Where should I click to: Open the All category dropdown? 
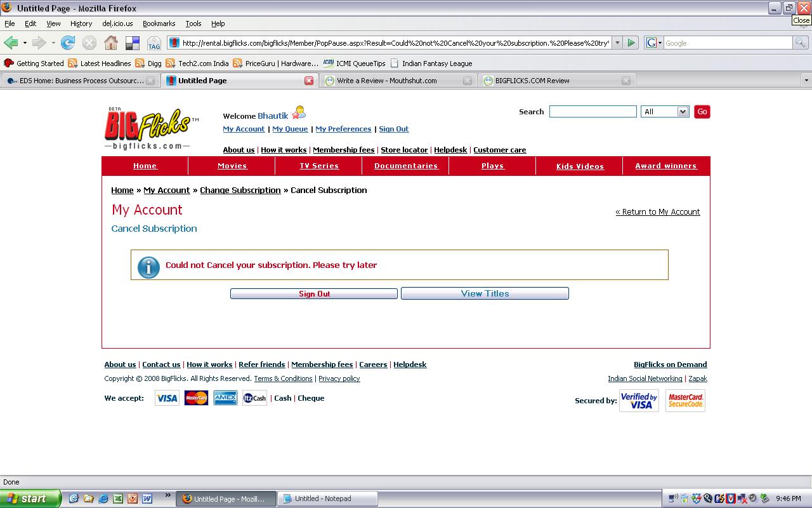[665, 112]
